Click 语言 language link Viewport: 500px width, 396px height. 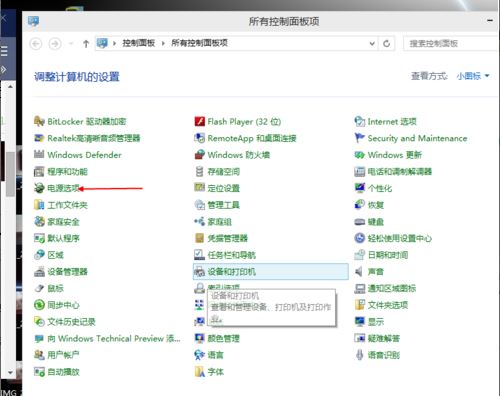click(215, 355)
